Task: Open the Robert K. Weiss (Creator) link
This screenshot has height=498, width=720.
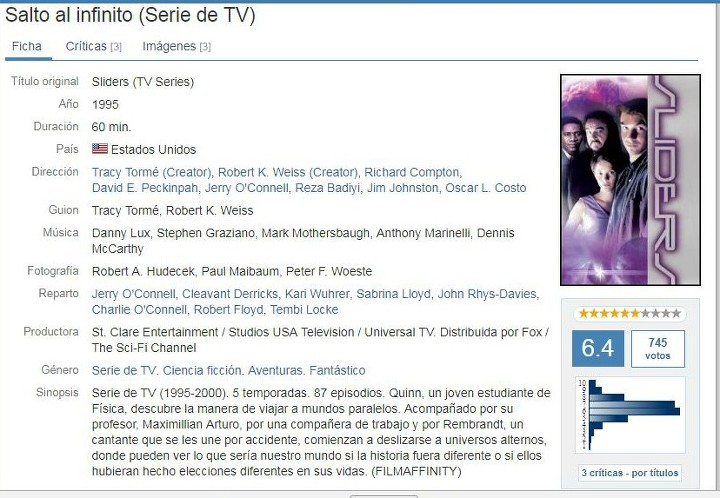Action: [287, 173]
